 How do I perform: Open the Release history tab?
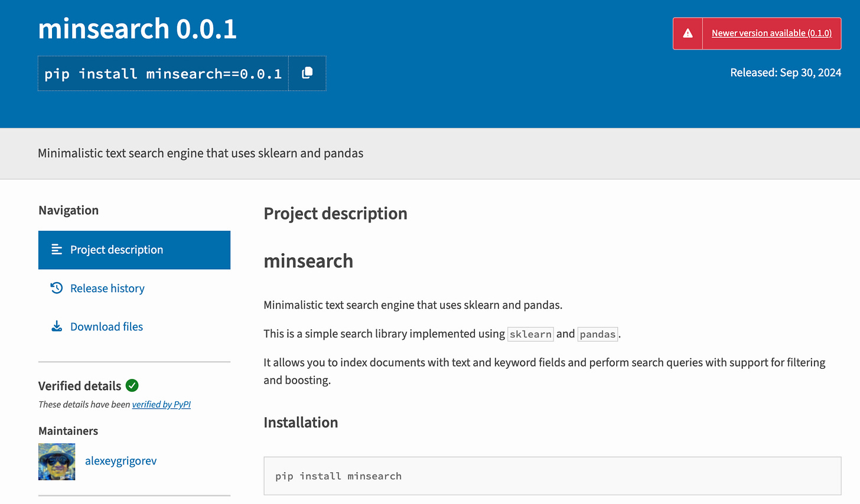[x=107, y=289]
